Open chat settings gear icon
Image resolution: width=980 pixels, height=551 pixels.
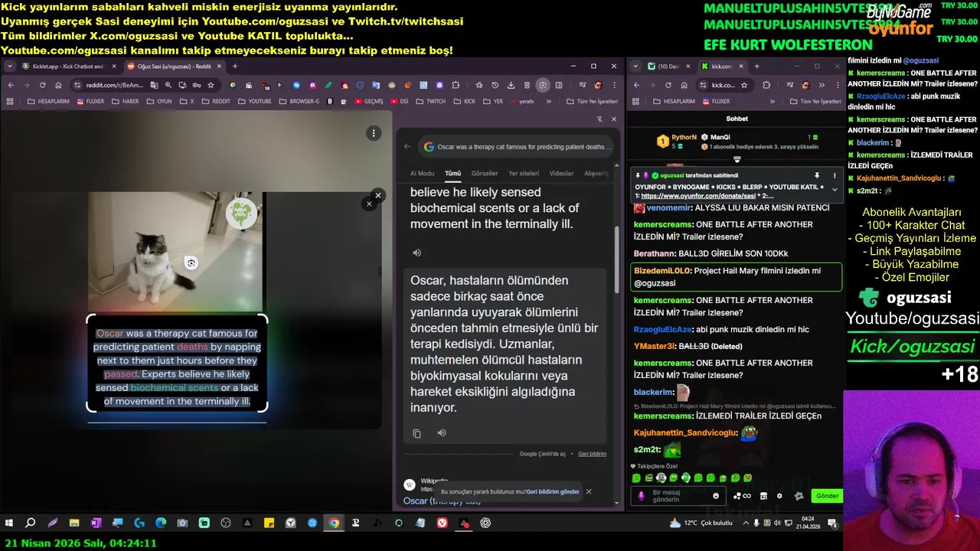click(x=779, y=496)
